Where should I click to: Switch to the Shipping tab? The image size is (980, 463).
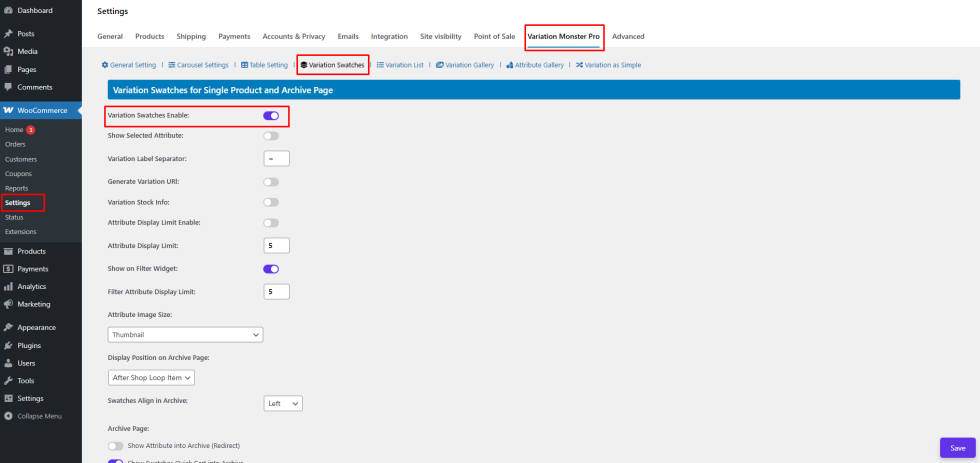[x=191, y=37]
